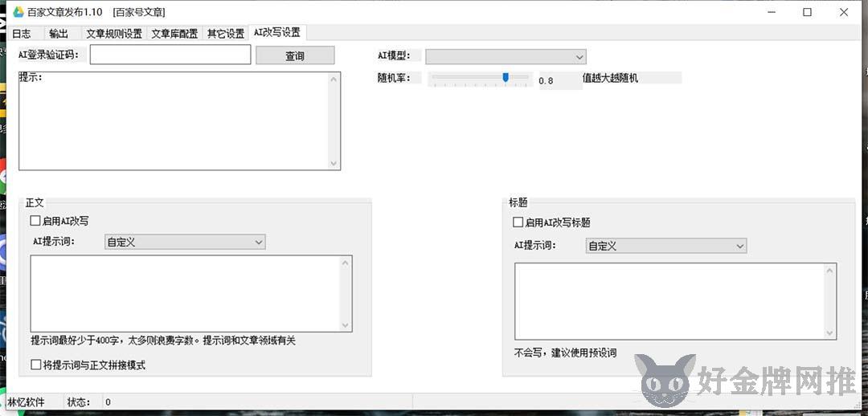
Task: Switch to the 输出 tab
Action: click(59, 33)
